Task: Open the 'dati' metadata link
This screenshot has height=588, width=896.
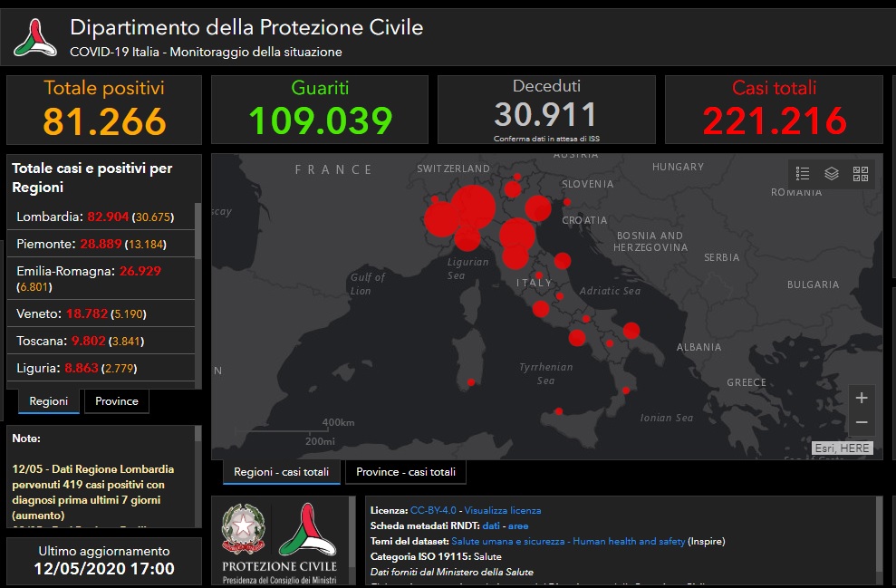Action: click(x=491, y=525)
